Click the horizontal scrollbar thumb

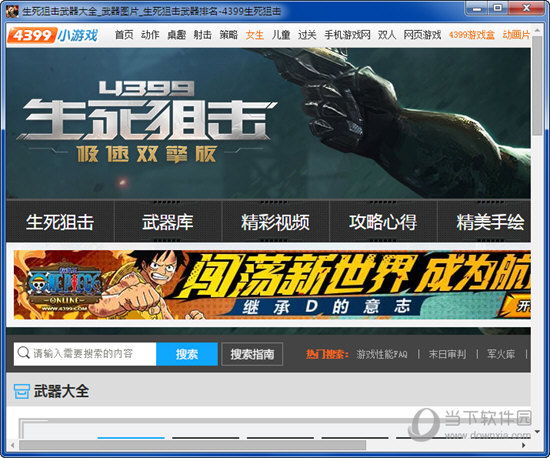point(193,445)
